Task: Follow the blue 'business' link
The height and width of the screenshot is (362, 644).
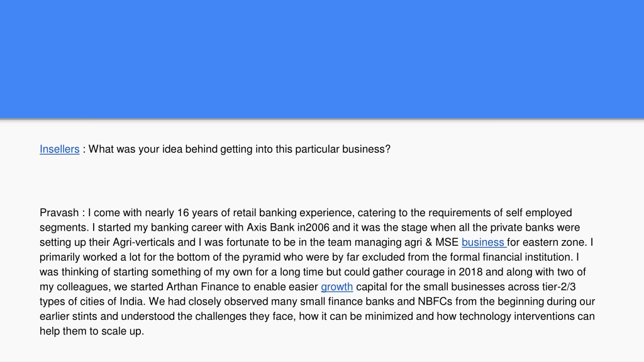Action: (x=484, y=242)
